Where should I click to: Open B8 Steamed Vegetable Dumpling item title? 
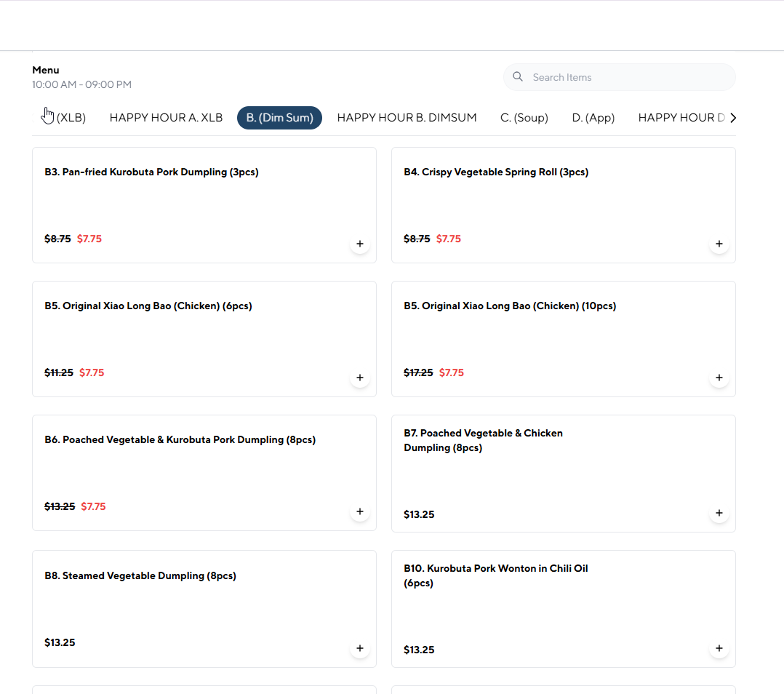140,576
